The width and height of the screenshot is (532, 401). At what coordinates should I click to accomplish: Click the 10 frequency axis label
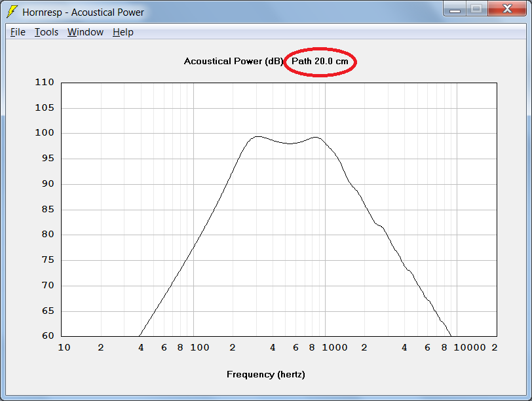(64, 347)
